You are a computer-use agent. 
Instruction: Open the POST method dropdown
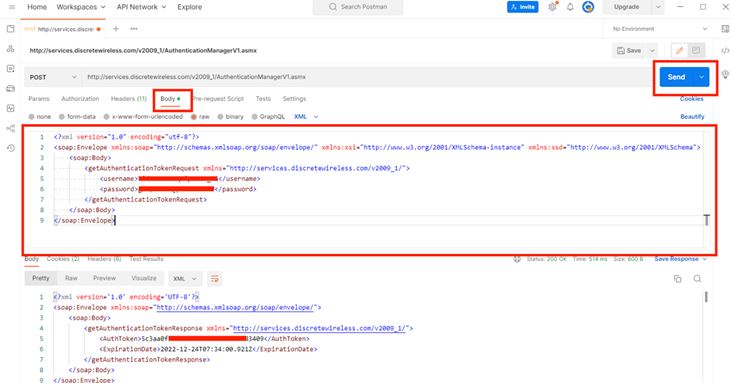(53, 77)
